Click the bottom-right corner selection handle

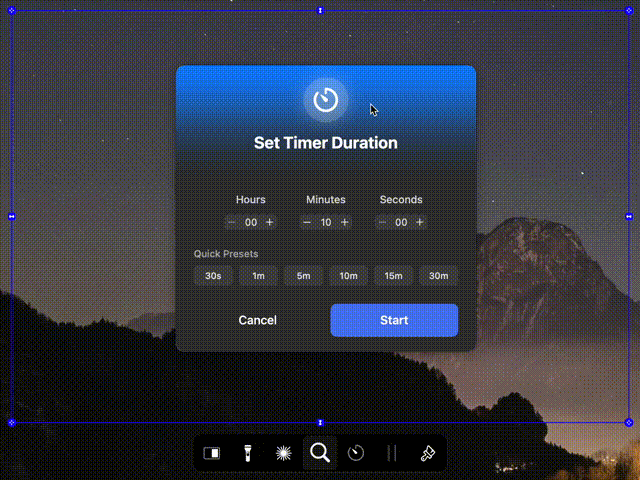pos(629,423)
